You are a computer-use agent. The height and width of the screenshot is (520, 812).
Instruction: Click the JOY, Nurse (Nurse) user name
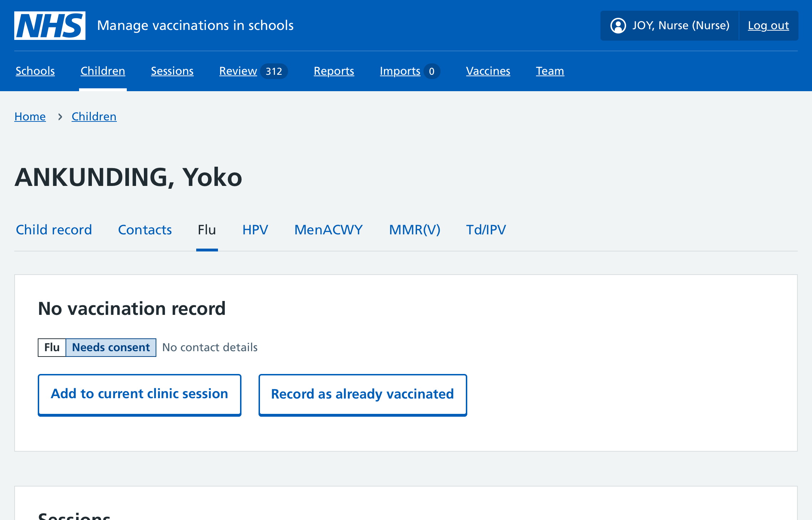pos(681,26)
